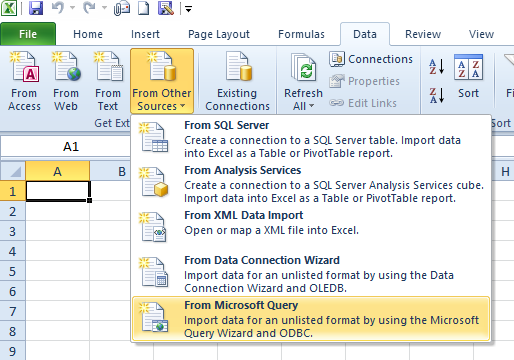Click the Name Box showing A1

(x=66, y=147)
